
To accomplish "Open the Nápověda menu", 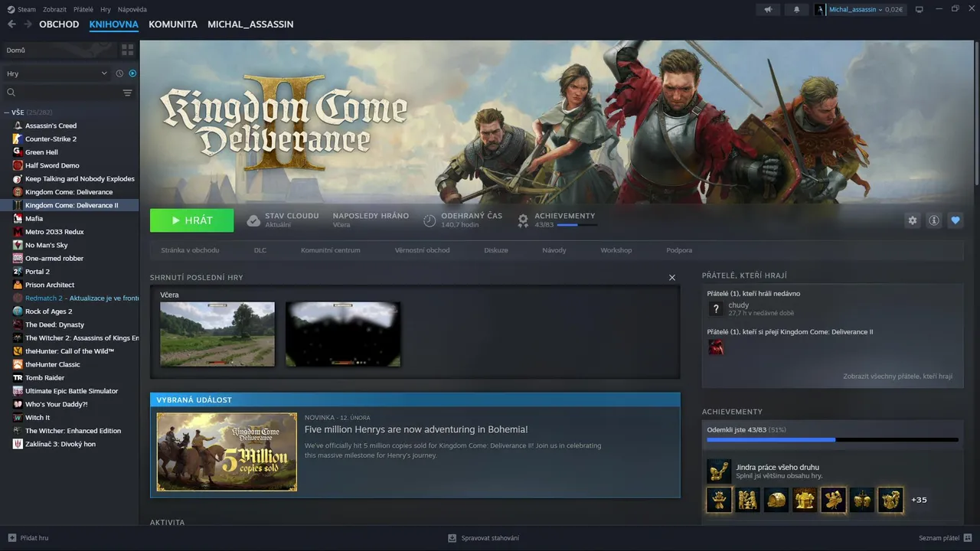I will tap(132, 9).
